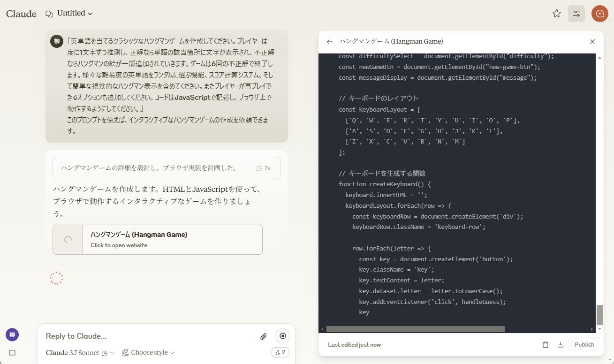The width and height of the screenshot is (614, 364).
Task: Download the Hangman Game artifact
Action: [560, 344]
